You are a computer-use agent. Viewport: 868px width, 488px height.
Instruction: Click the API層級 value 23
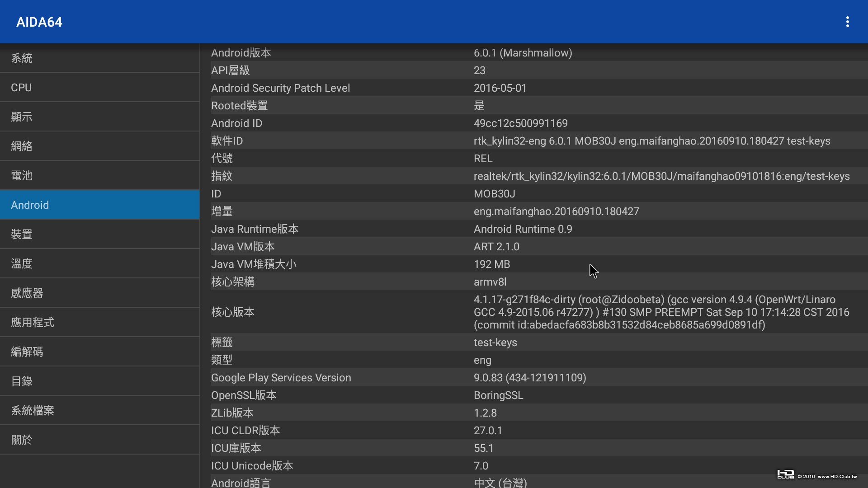(480, 70)
